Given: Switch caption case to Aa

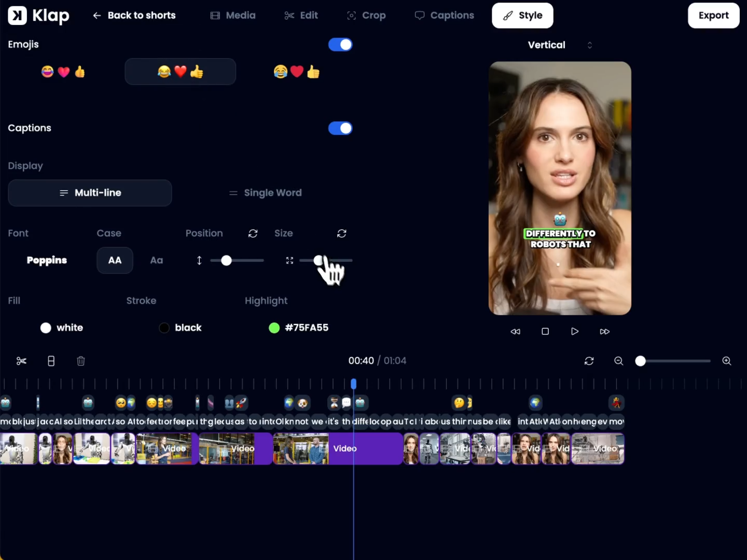Looking at the screenshot, I should [x=157, y=260].
